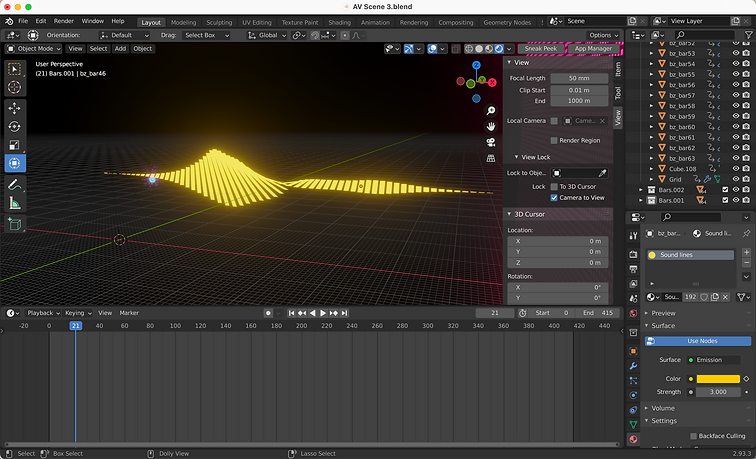756x459 pixels.
Task: Select the Rotate tool
Action: point(15,126)
